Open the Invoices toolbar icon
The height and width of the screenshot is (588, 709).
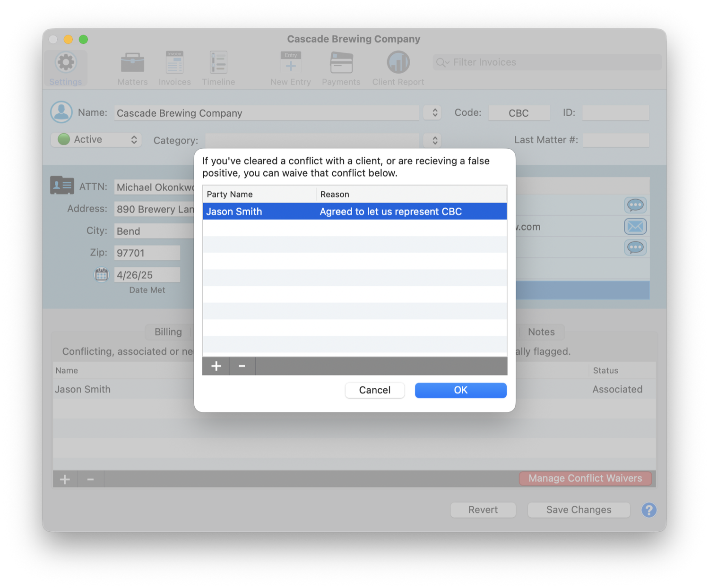pos(174,63)
